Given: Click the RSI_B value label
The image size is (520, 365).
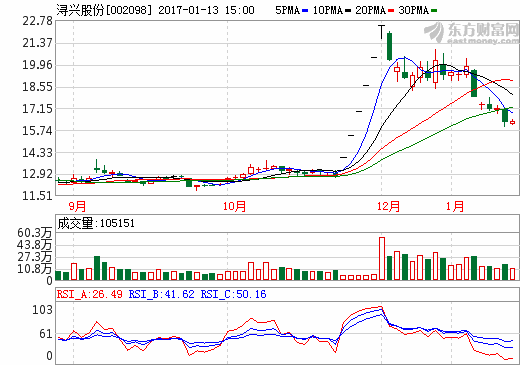Looking at the screenshot, I should pyautogui.click(x=161, y=294).
